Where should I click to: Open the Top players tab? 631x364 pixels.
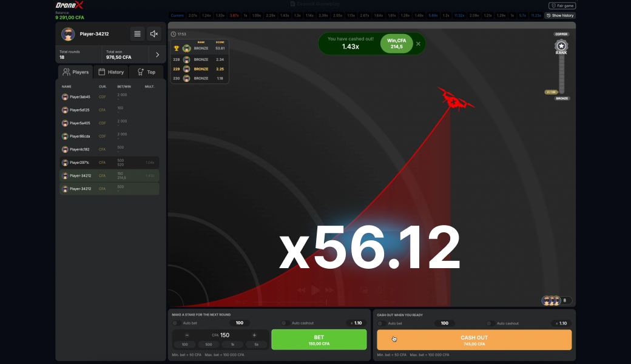pyautogui.click(x=145, y=72)
